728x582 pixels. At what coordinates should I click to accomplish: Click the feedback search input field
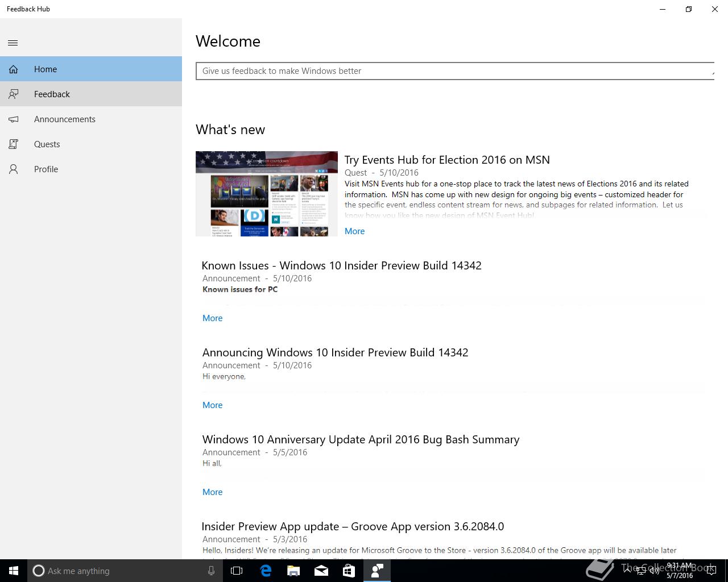[455, 71]
